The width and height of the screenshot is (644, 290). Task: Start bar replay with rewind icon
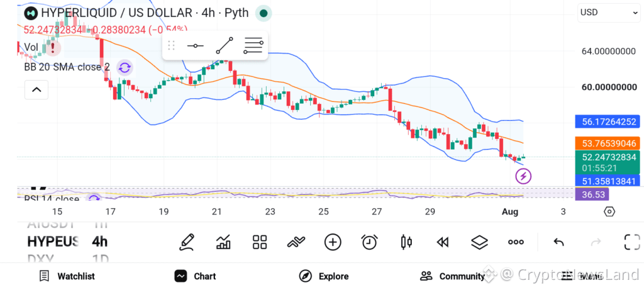pos(442,242)
